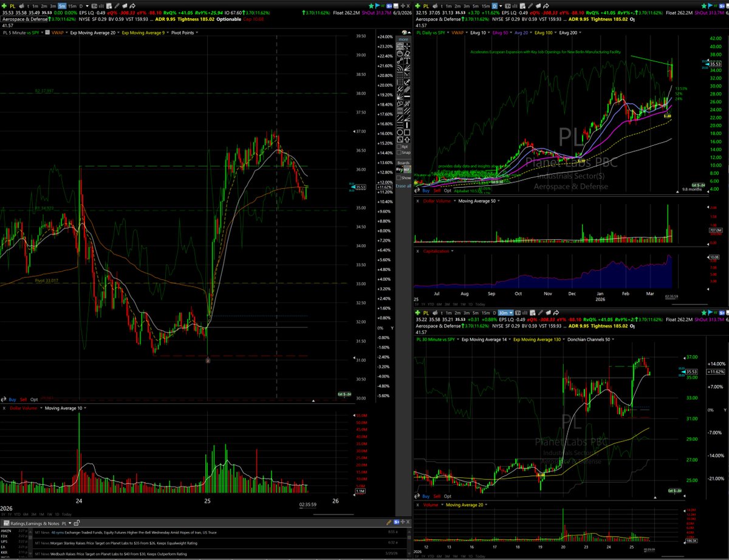Click the green plus icon on 5-minute chart

[x=4, y=6]
